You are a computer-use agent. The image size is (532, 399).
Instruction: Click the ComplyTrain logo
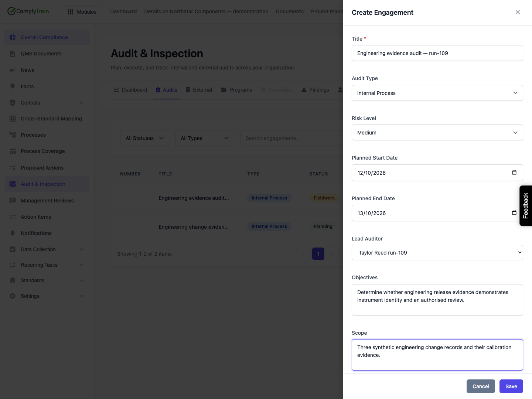28,11
